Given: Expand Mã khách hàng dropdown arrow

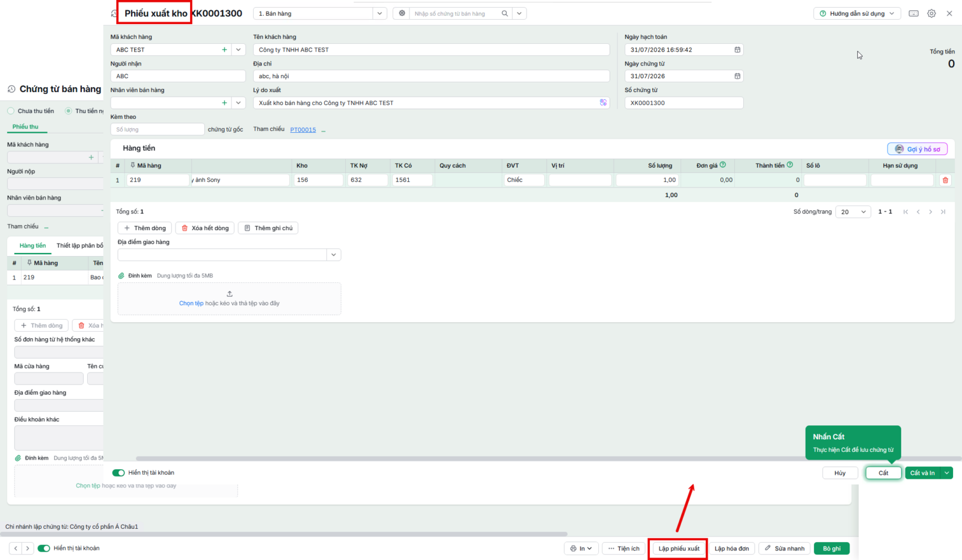Looking at the screenshot, I should 239,50.
